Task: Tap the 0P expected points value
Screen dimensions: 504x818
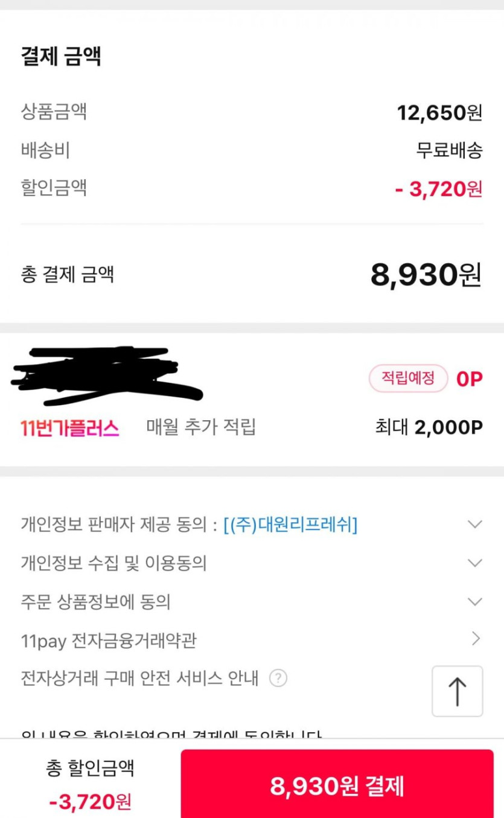Action: coord(469,379)
